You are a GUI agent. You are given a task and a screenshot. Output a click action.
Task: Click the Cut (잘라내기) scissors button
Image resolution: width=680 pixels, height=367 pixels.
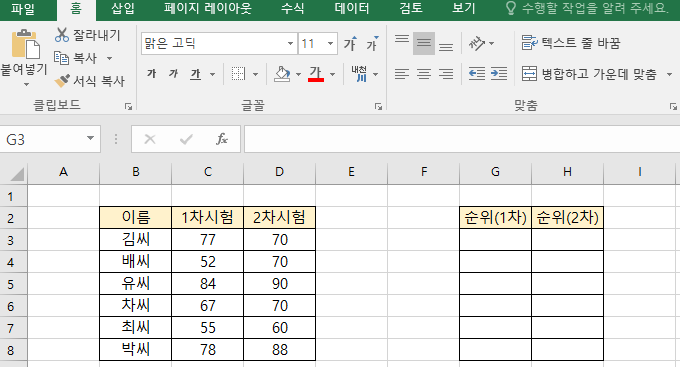[x=88, y=35]
